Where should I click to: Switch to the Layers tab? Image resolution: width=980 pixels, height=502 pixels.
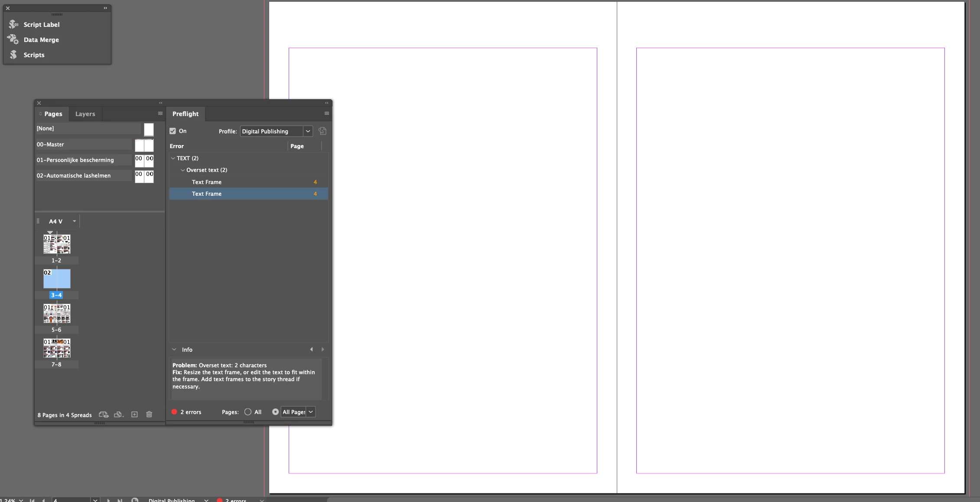[85, 114]
